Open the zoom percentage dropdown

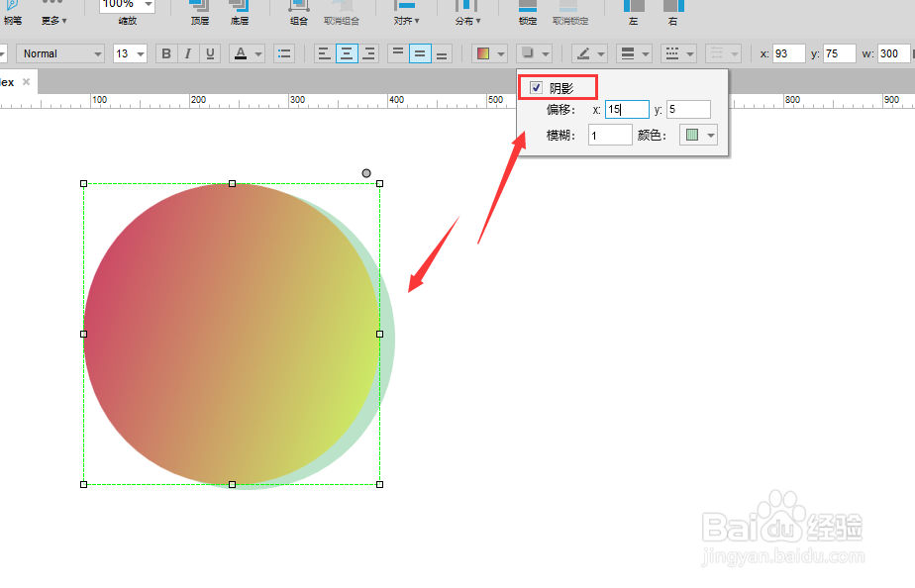[149, 4]
